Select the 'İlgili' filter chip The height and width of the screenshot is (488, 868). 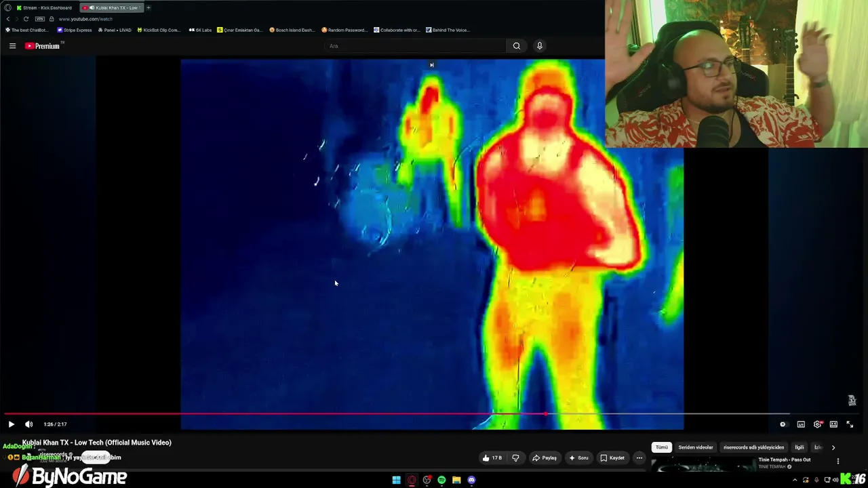click(x=800, y=447)
